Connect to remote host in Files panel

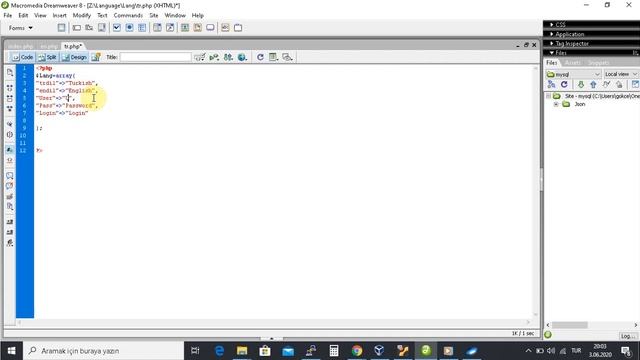pos(551,84)
